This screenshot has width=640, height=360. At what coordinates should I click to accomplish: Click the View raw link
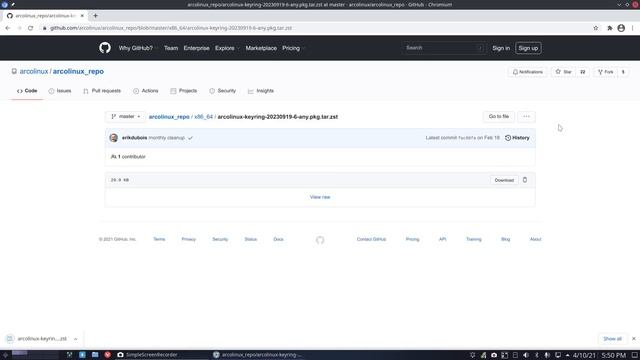(x=320, y=197)
